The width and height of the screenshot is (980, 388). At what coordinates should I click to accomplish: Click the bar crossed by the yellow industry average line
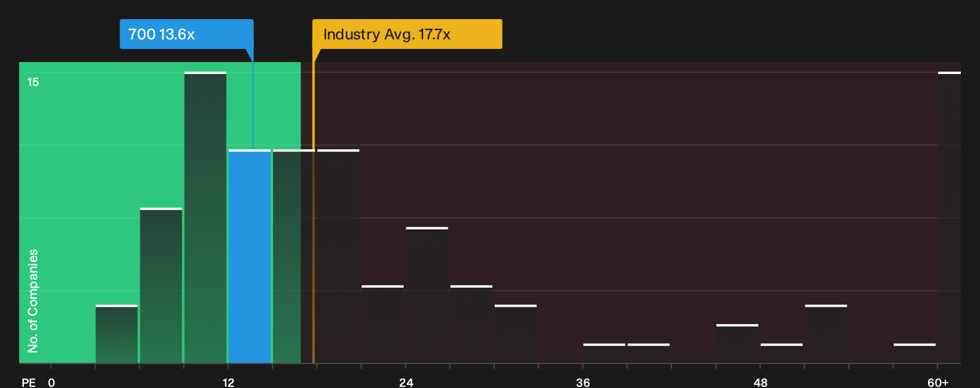pyautogui.click(x=294, y=256)
